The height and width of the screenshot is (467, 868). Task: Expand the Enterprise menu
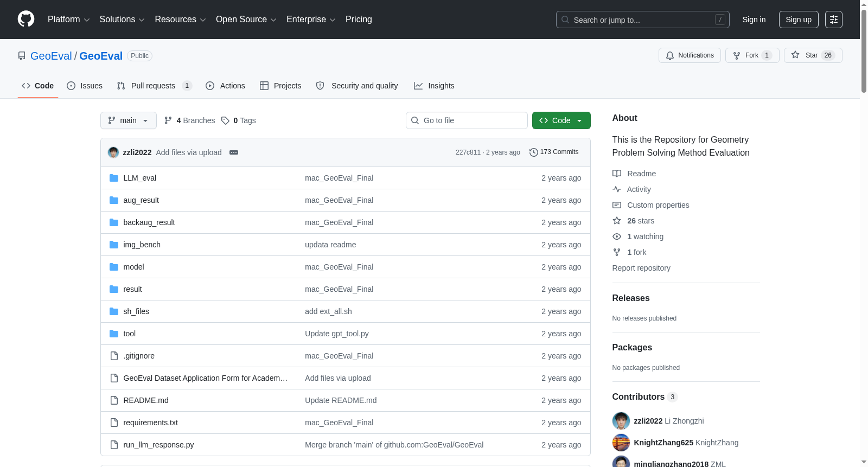[311, 20]
